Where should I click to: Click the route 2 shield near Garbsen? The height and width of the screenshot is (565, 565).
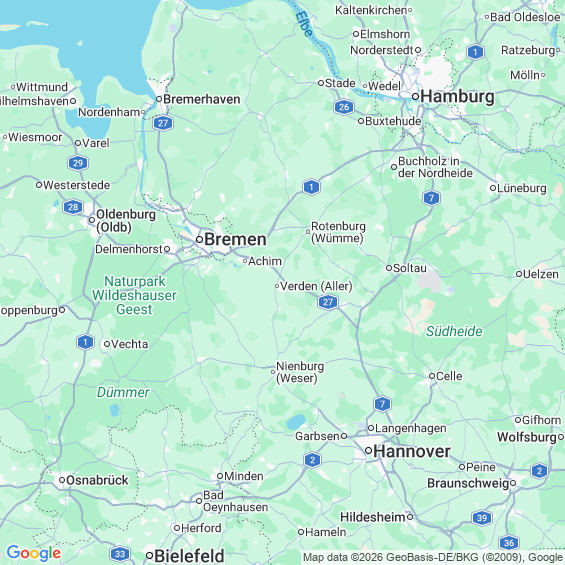coord(312,460)
